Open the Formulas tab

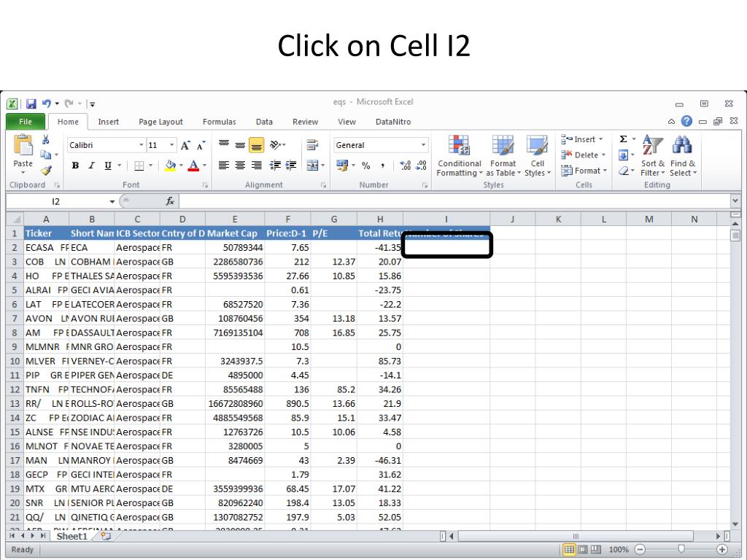219,122
